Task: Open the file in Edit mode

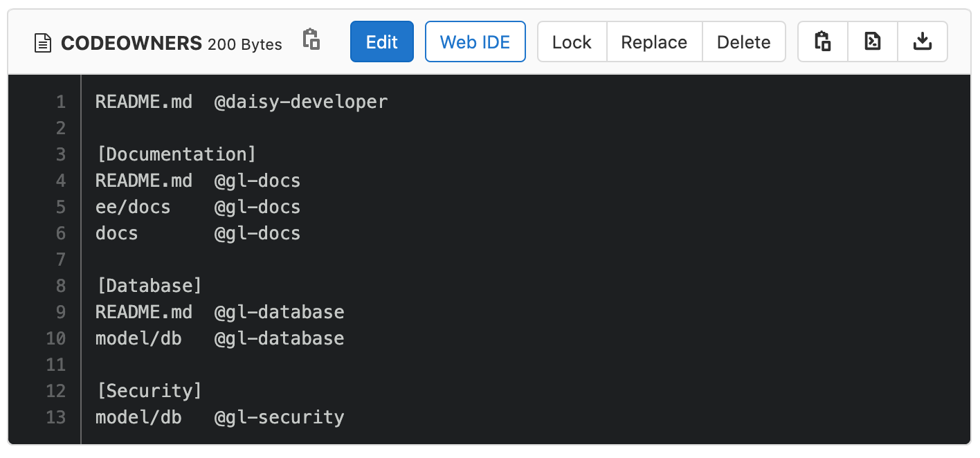Action: pos(381,42)
